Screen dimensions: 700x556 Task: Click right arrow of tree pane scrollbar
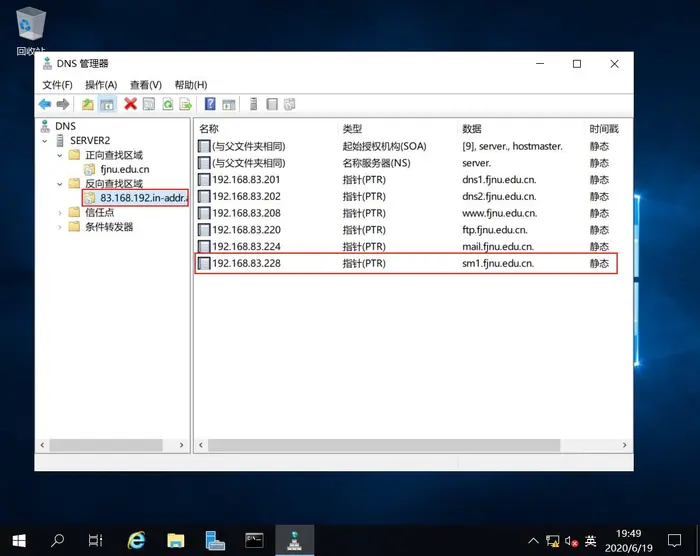click(181, 445)
